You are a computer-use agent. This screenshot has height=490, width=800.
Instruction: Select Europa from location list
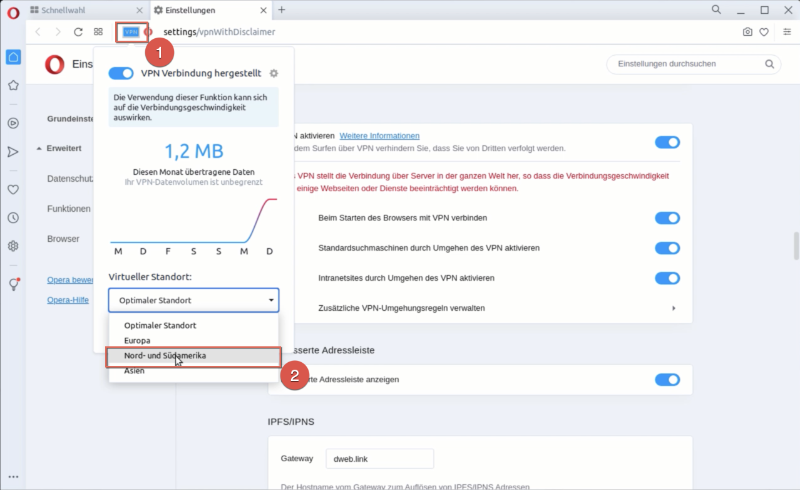[x=193, y=340]
